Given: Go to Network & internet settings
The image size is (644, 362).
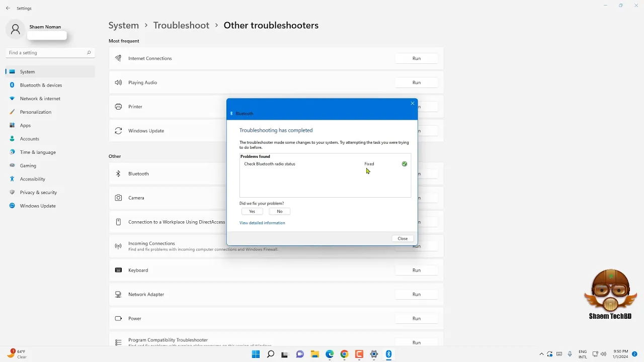Looking at the screenshot, I should pyautogui.click(x=50, y=99).
